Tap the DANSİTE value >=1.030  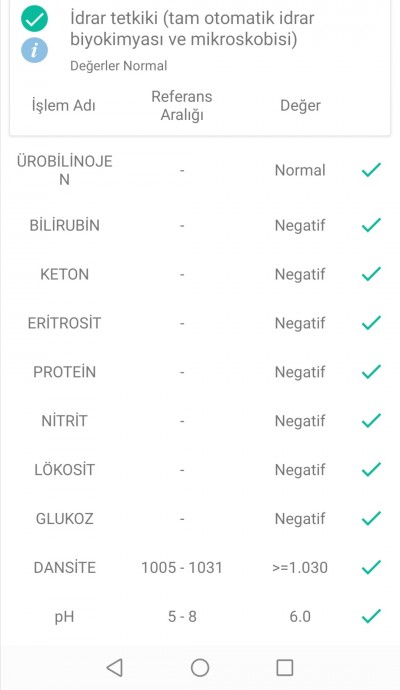(x=300, y=568)
